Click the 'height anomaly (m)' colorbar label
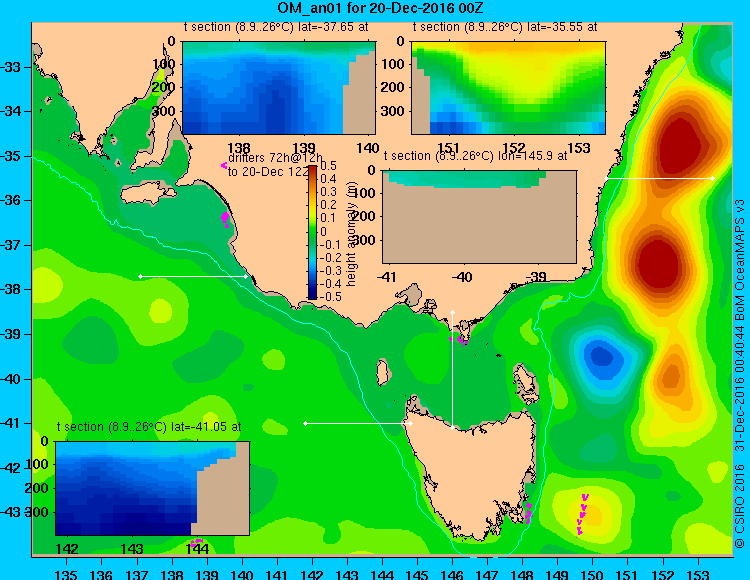The width and height of the screenshot is (750, 580). pyautogui.click(x=351, y=236)
